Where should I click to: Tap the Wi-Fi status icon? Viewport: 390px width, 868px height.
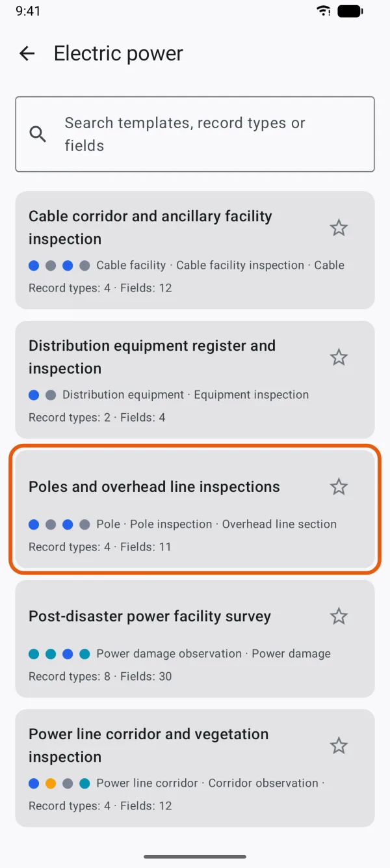pos(323,10)
